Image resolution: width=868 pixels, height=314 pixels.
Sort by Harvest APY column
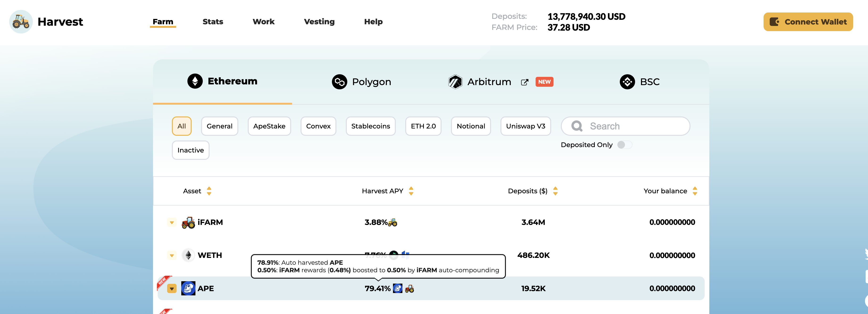coord(411,191)
